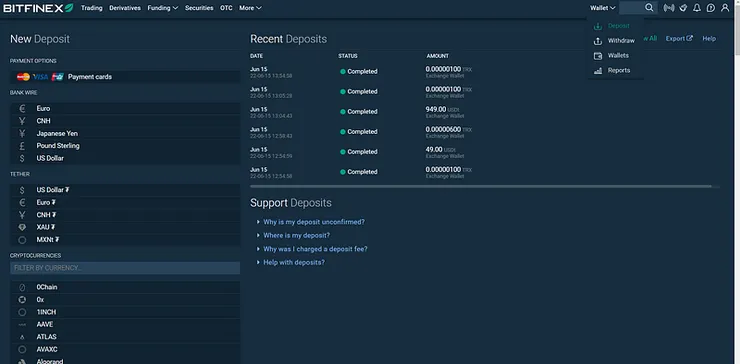Expand 'Help with deposits?'
The width and height of the screenshot is (740, 364).
coord(294,262)
